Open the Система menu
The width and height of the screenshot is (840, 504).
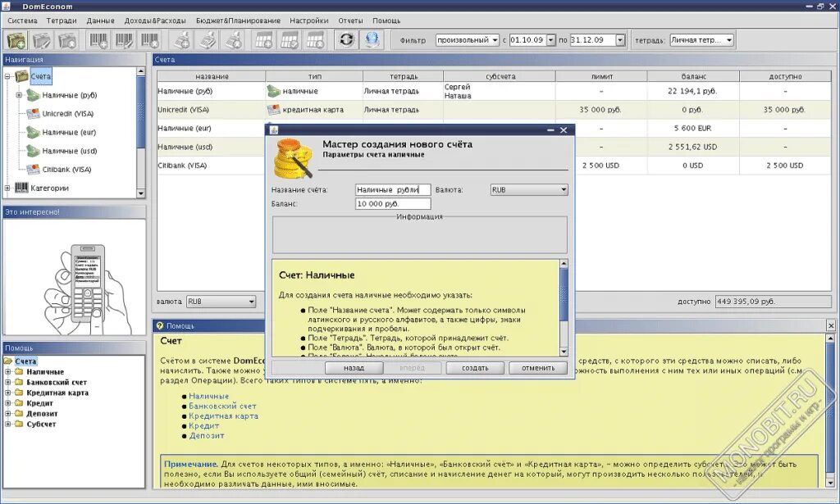click(x=22, y=20)
